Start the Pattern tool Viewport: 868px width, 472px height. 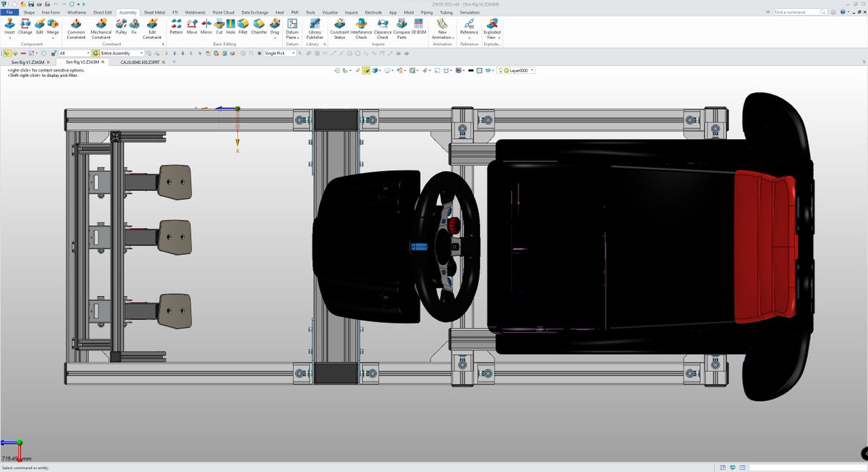point(176,26)
